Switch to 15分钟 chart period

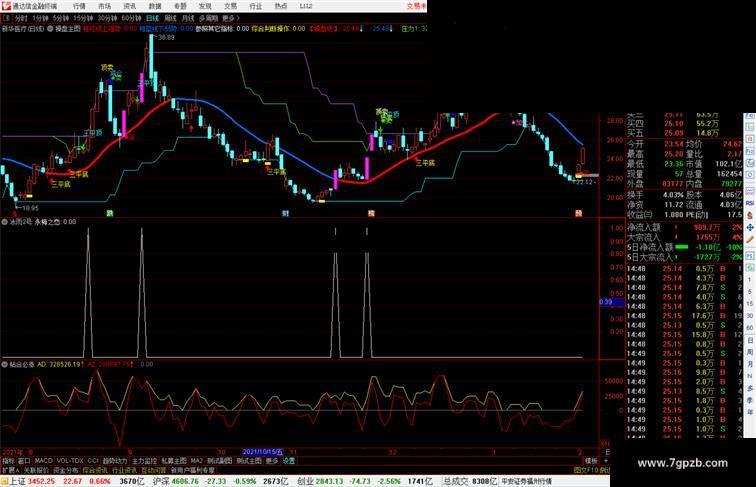click(83, 18)
